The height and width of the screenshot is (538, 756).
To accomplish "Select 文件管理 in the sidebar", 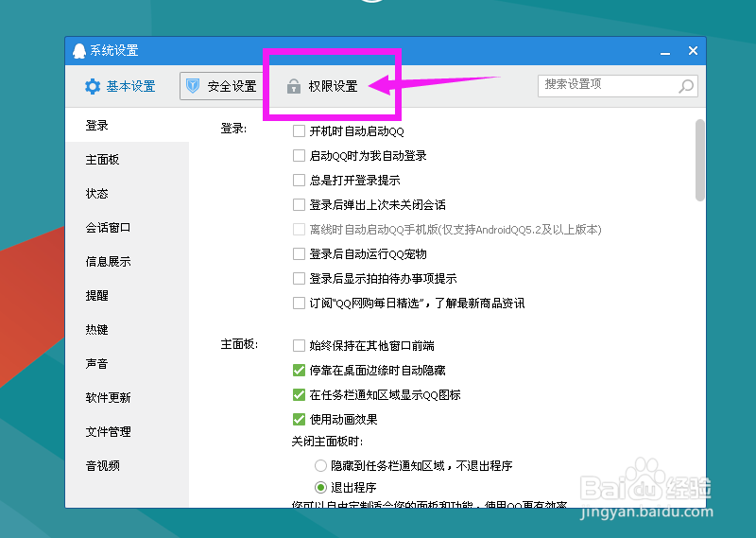I will pyautogui.click(x=128, y=431).
